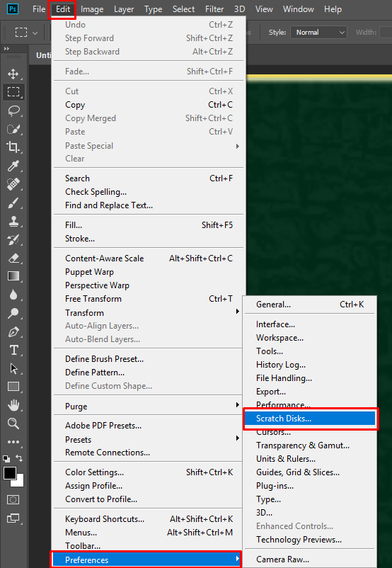Open the Style dropdown set to Normal
Screen dimensions: 392x568
pos(318,33)
